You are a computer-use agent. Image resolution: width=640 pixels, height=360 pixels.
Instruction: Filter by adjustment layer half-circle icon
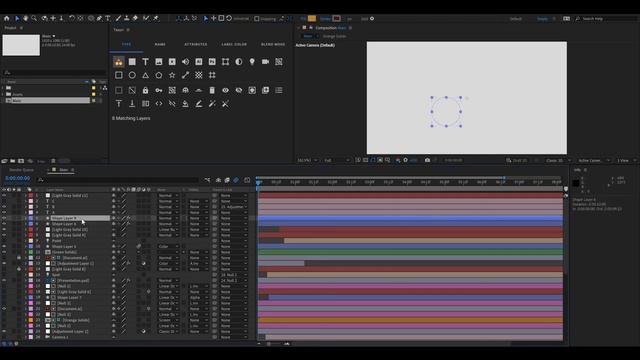click(x=239, y=62)
